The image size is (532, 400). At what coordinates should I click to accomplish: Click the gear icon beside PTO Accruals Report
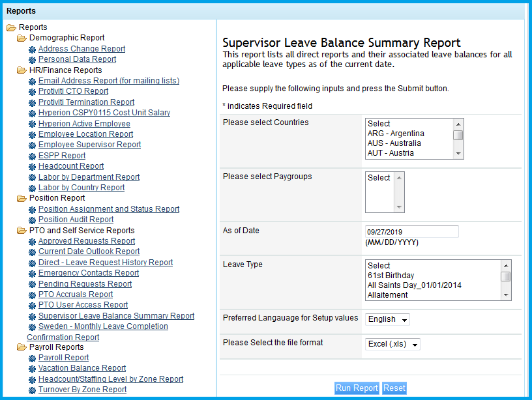pyautogui.click(x=33, y=295)
